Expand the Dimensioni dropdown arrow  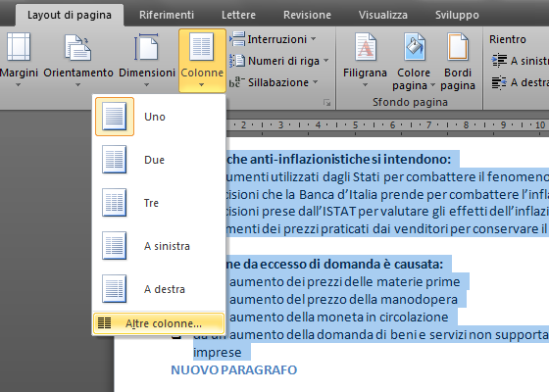point(146,85)
